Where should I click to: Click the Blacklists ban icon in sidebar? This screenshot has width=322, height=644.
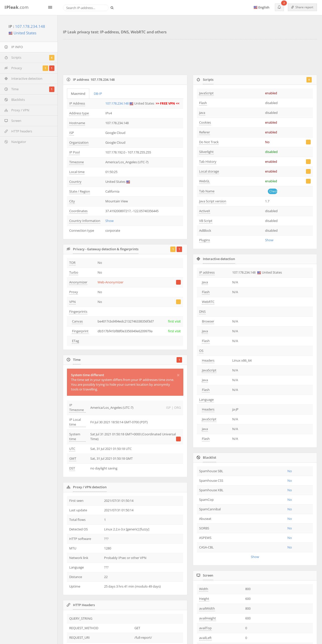pos(6,100)
